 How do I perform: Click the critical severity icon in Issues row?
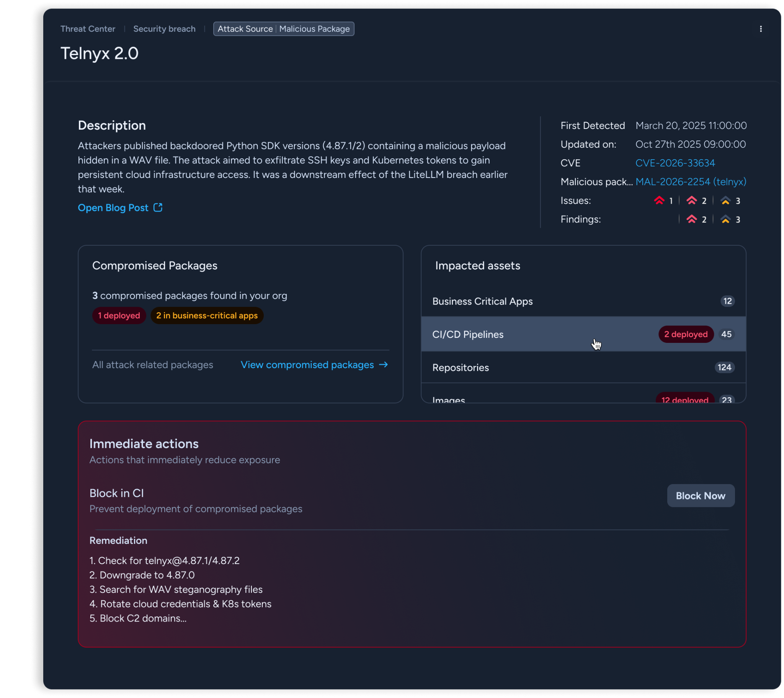pos(659,200)
